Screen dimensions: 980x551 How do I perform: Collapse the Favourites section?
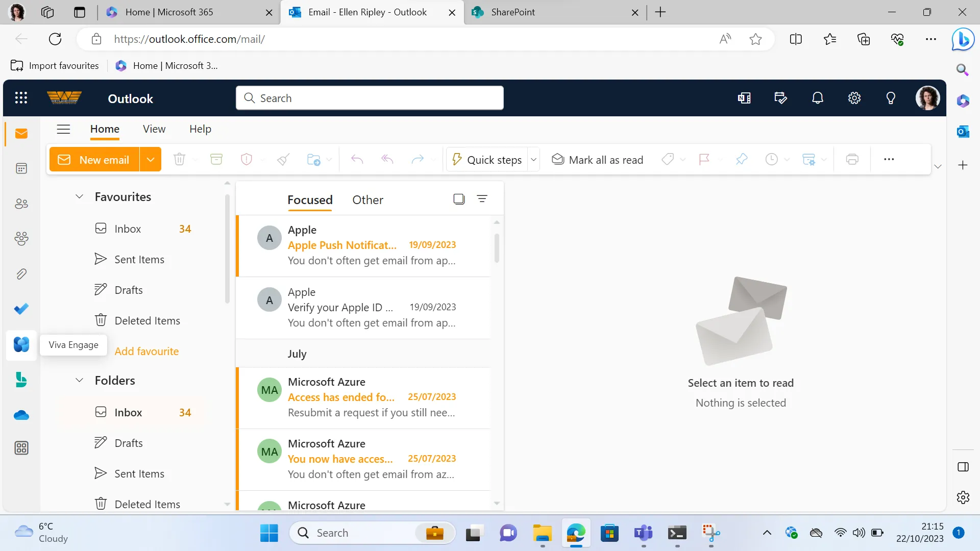pos(79,197)
